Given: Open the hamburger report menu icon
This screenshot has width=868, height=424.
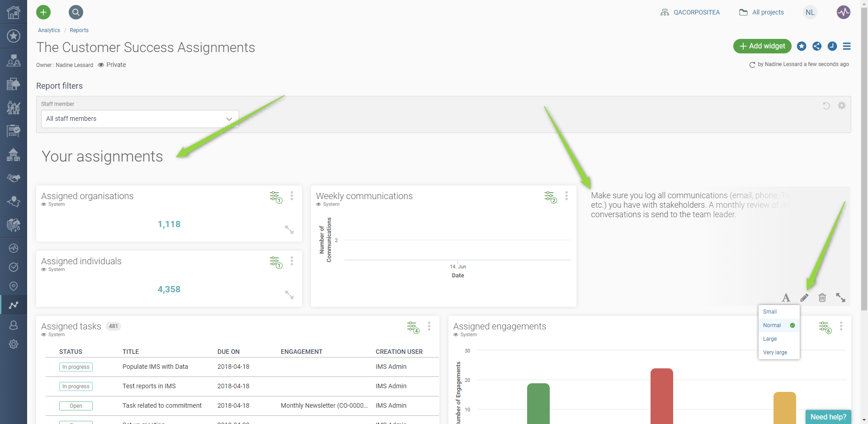Looking at the screenshot, I should click(847, 46).
